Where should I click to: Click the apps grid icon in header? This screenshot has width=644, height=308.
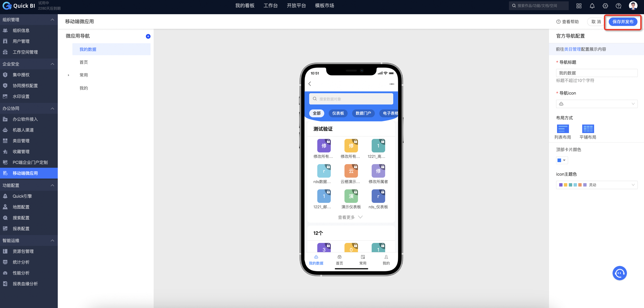coord(579,6)
